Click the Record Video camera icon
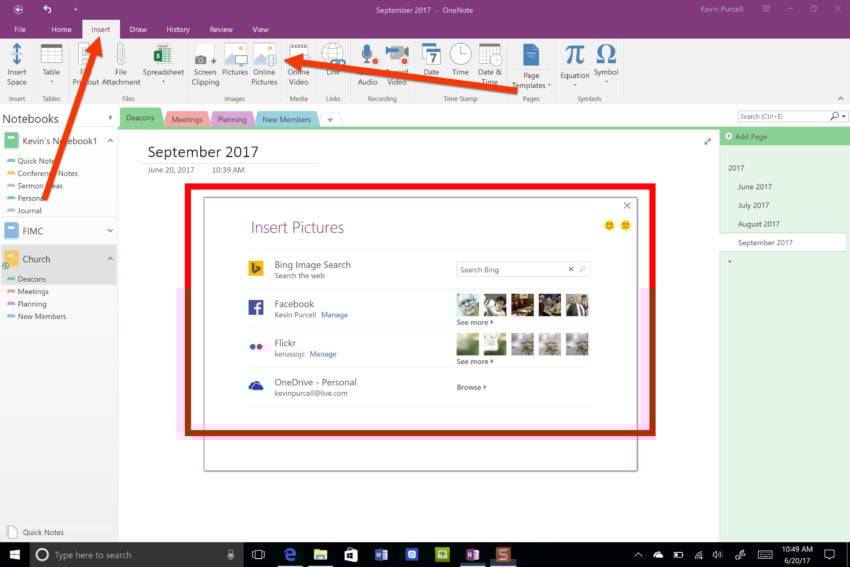This screenshot has width=850, height=567. [x=397, y=54]
